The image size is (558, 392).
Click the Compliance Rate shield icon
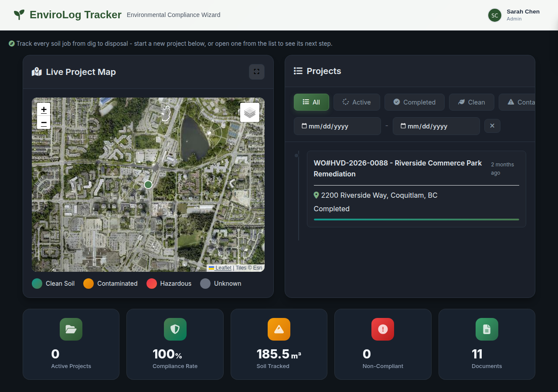tap(175, 329)
